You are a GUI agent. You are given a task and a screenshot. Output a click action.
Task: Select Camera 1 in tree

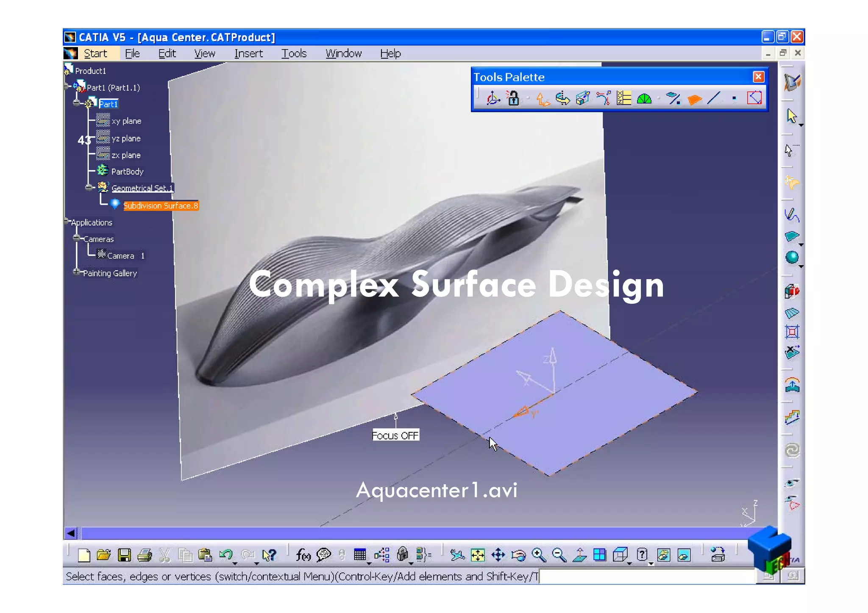pyautogui.click(x=126, y=256)
